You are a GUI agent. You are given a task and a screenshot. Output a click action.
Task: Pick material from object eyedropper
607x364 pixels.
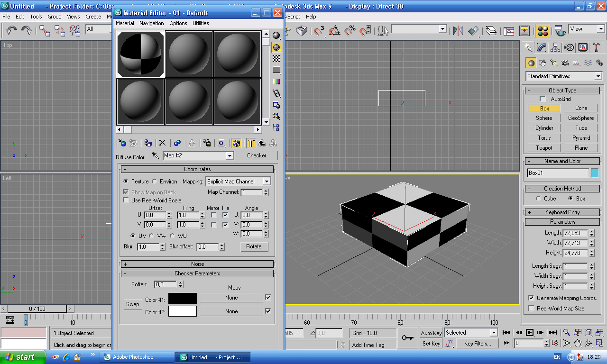click(x=156, y=155)
